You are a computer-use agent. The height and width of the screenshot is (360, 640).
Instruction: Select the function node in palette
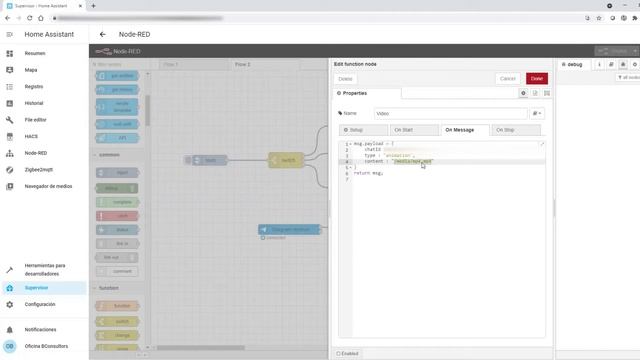118,306
